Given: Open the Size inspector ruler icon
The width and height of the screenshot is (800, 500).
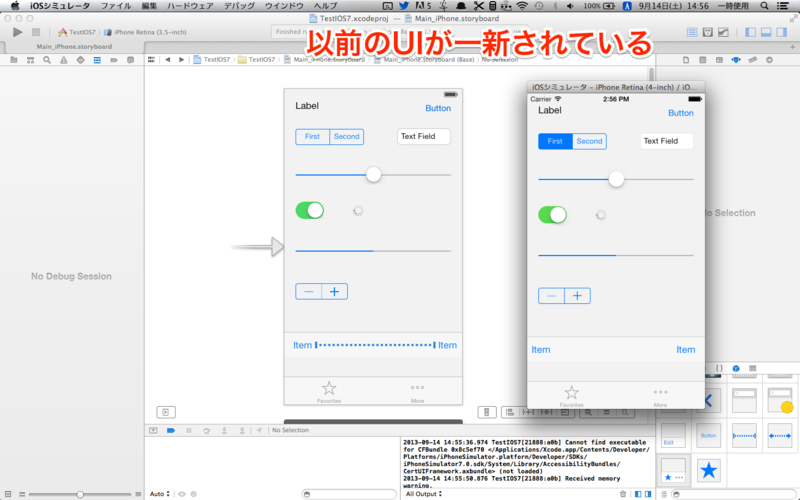Looking at the screenshot, I should pos(753,60).
